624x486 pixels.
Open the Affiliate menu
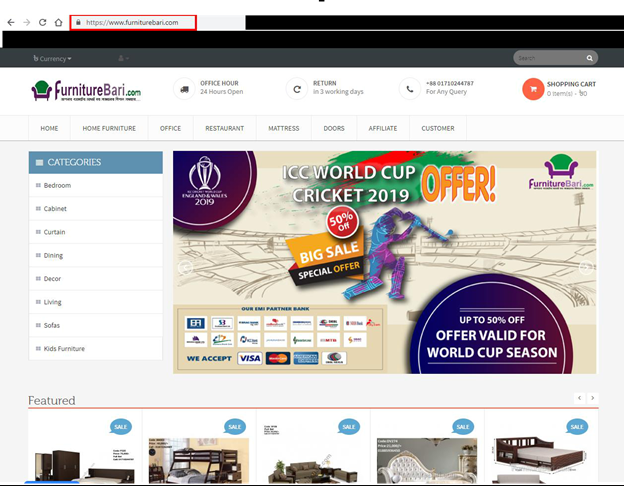(383, 128)
